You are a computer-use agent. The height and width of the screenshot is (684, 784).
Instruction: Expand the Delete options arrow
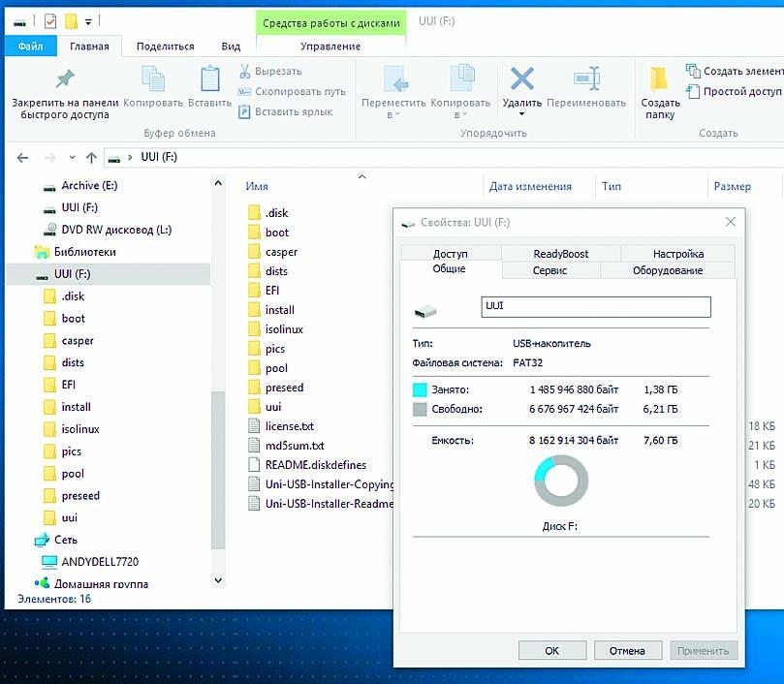(x=522, y=114)
